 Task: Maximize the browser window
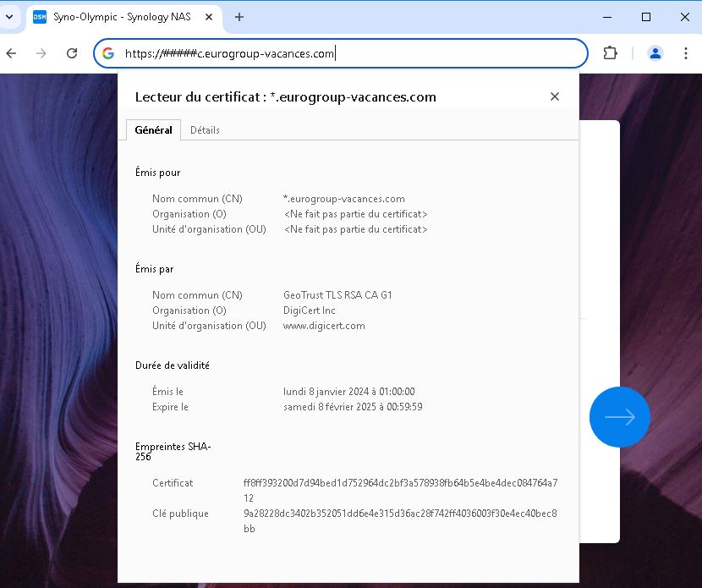646,17
